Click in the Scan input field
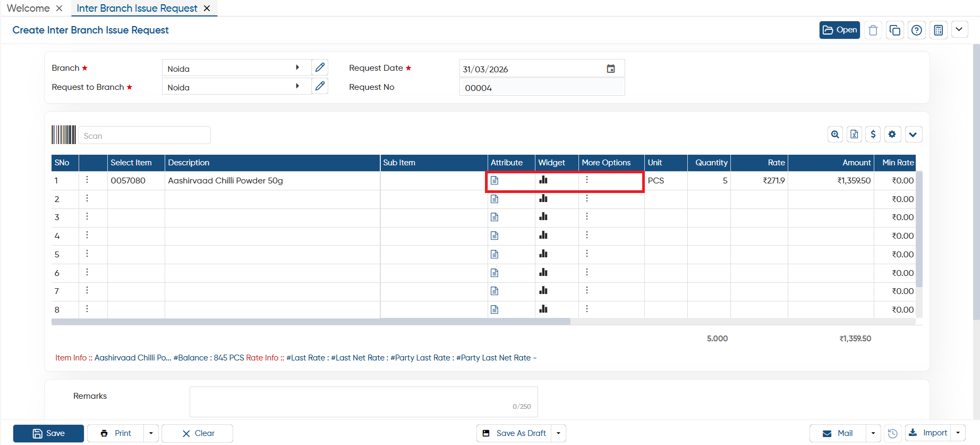 click(x=144, y=135)
